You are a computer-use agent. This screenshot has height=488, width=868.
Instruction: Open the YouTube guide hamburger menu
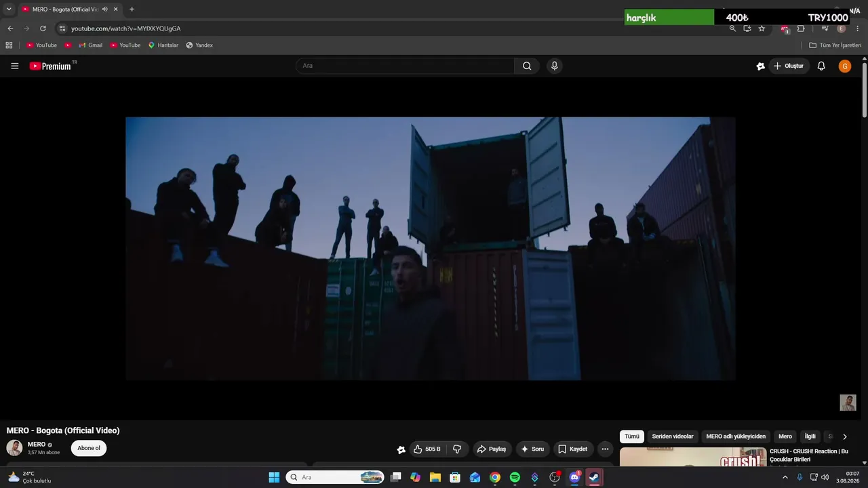[x=15, y=66]
